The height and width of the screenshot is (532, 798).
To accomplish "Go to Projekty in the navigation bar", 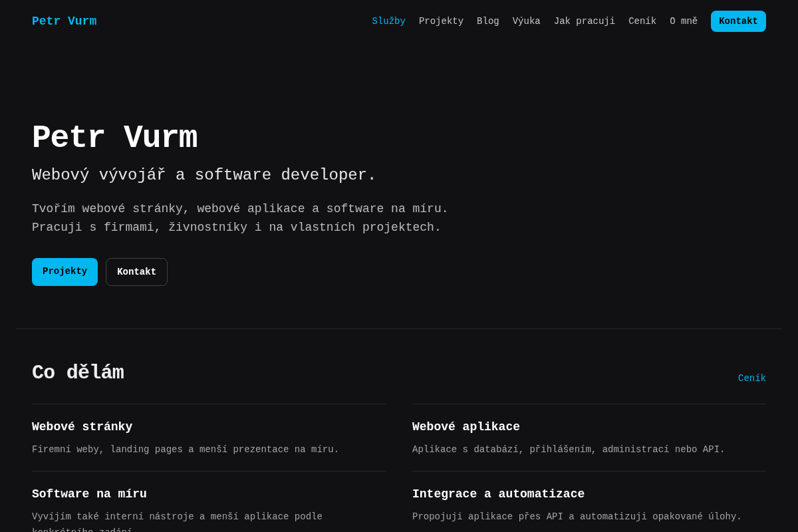I will (441, 21).
